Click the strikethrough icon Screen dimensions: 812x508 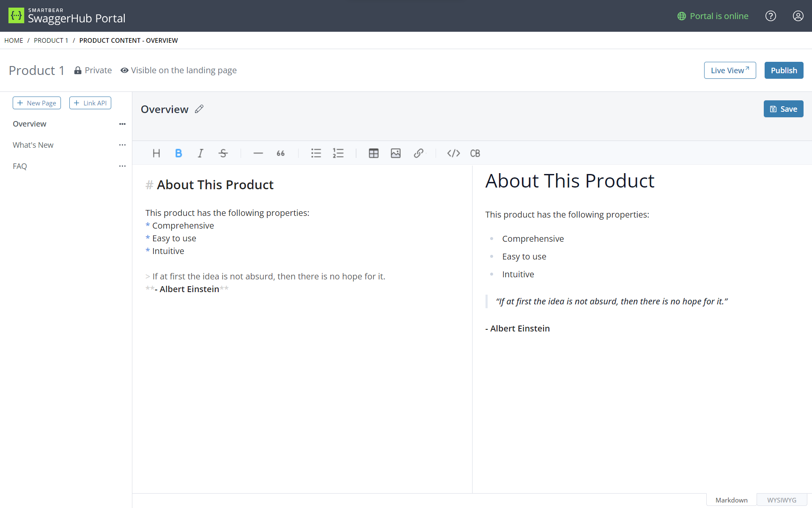[223, 153]
